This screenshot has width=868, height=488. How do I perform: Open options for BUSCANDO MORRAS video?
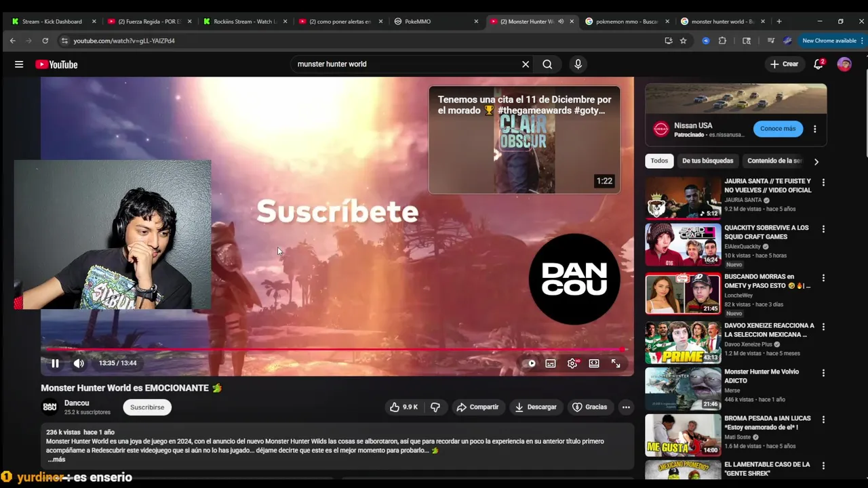[x=824, y=278]
